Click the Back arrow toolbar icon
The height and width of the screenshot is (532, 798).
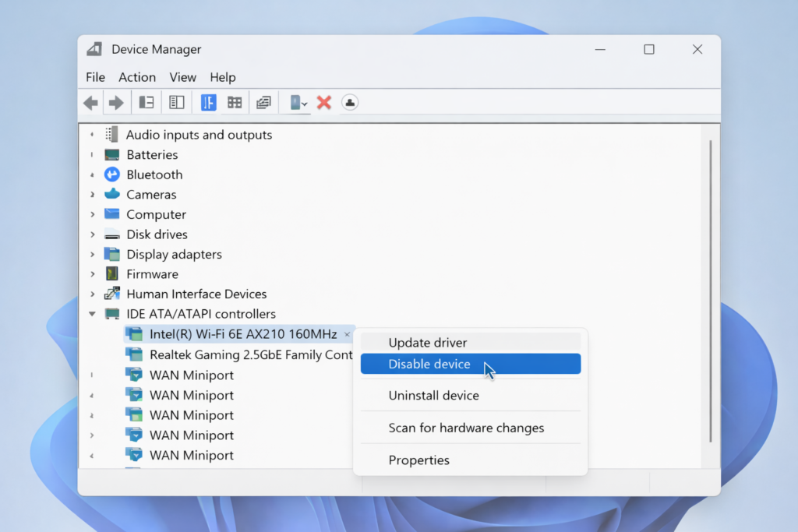point(90,103)
